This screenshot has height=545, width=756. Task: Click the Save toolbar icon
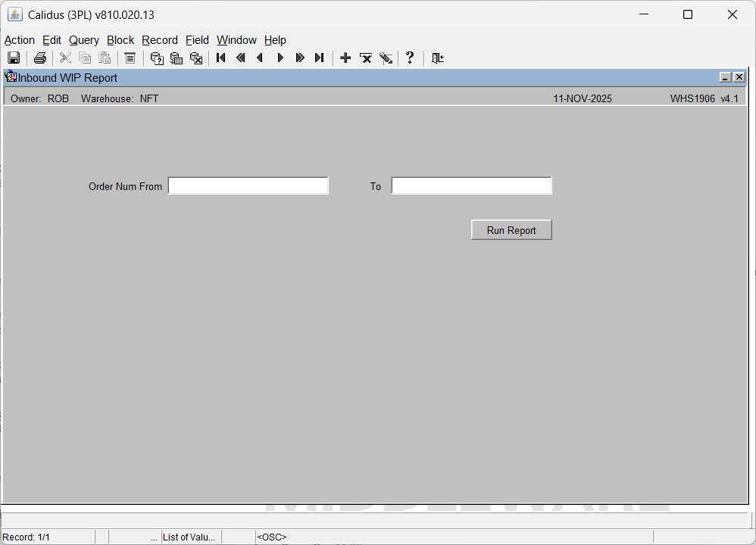point(14,58)
